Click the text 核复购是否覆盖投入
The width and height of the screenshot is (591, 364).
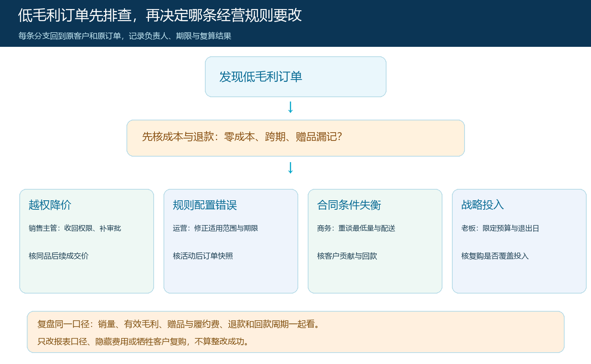pyautogui.click(x=495, y=256)
